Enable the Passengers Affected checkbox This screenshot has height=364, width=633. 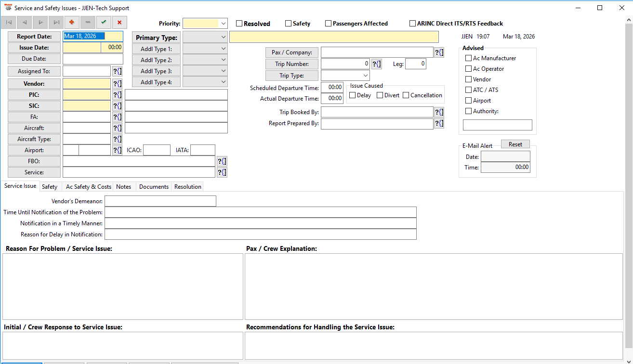[329, 24]
